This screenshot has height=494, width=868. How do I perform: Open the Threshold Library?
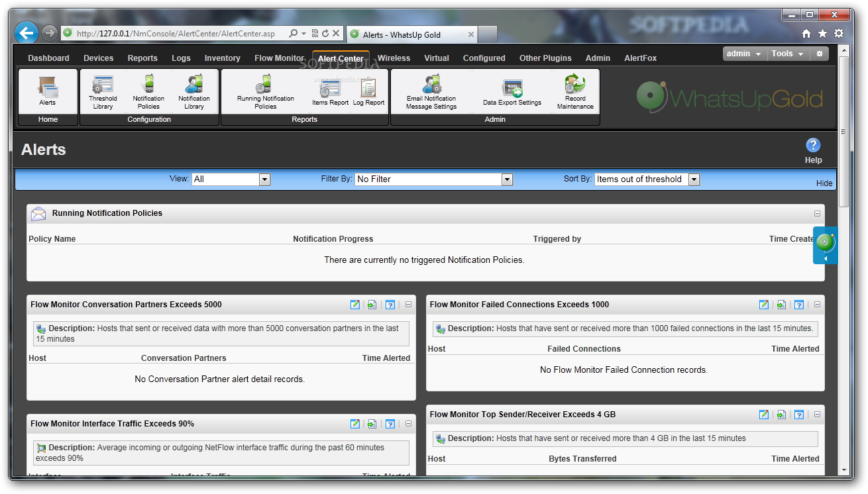(103, 92)
